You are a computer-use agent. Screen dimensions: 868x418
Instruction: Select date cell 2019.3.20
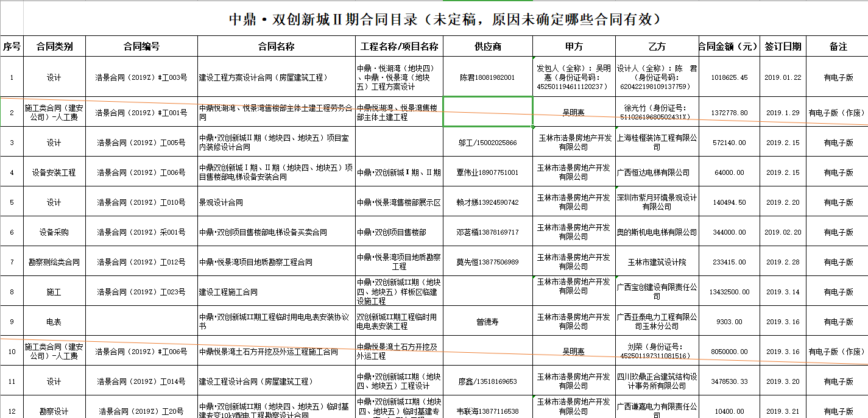(783, 381)
